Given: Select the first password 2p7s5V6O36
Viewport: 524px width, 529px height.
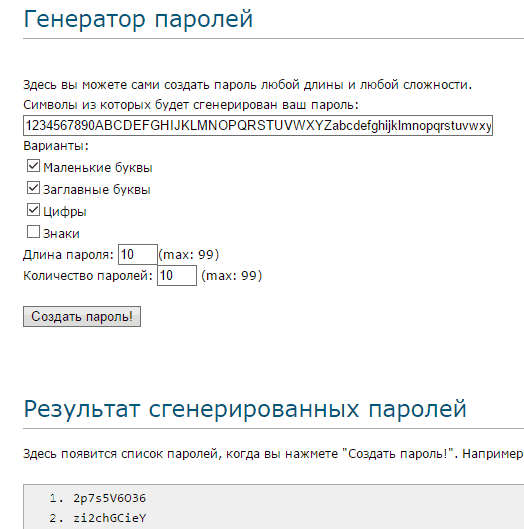Looking at the screenshot, I should tap(110, 498).
